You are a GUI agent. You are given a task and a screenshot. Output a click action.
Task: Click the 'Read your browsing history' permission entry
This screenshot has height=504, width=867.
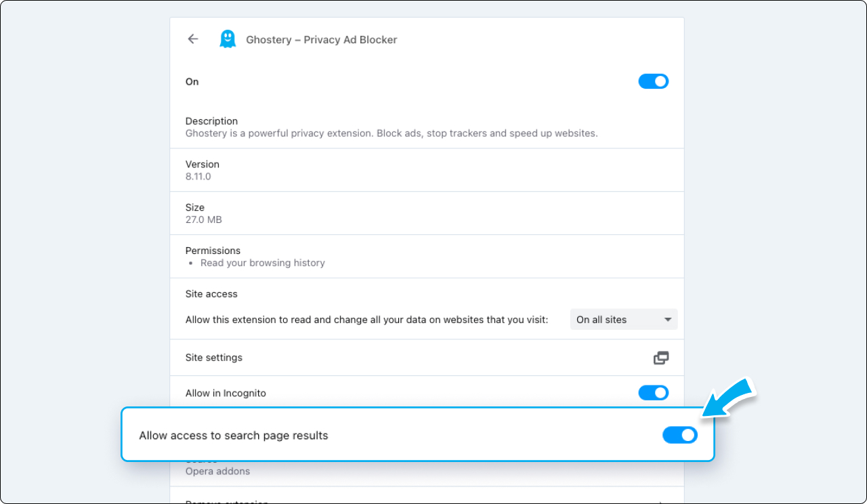263,263
